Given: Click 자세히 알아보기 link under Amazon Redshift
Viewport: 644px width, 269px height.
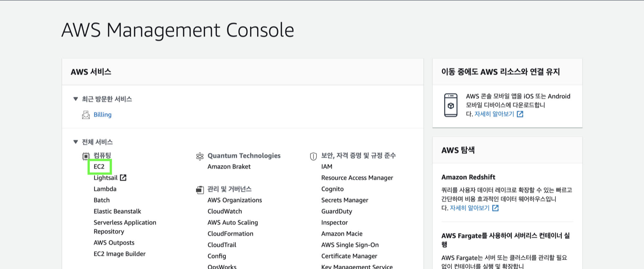Looking at the screenshot, I should [469, 208].
